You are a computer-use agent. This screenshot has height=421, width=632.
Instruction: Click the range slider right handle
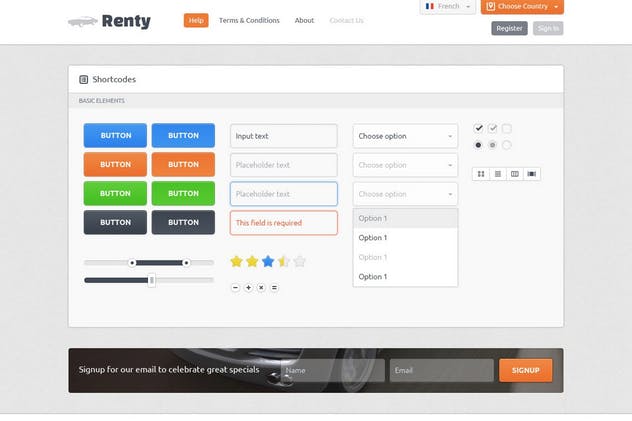tap(186, 263)
